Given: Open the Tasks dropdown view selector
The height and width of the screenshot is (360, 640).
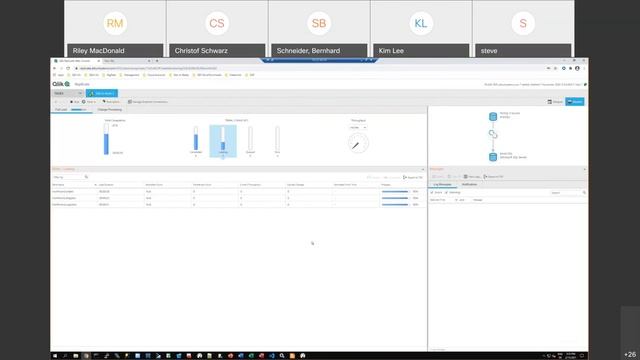Looking at the screenshot, I should click(x=68, y=93).
